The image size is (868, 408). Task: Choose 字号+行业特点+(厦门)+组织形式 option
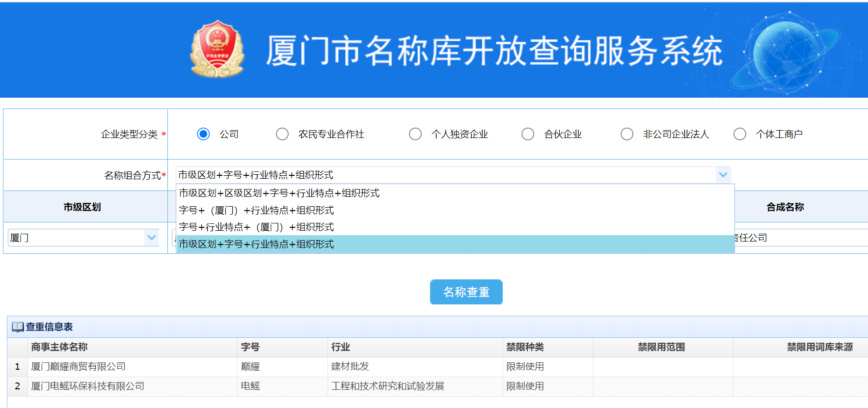coord(455,227)
